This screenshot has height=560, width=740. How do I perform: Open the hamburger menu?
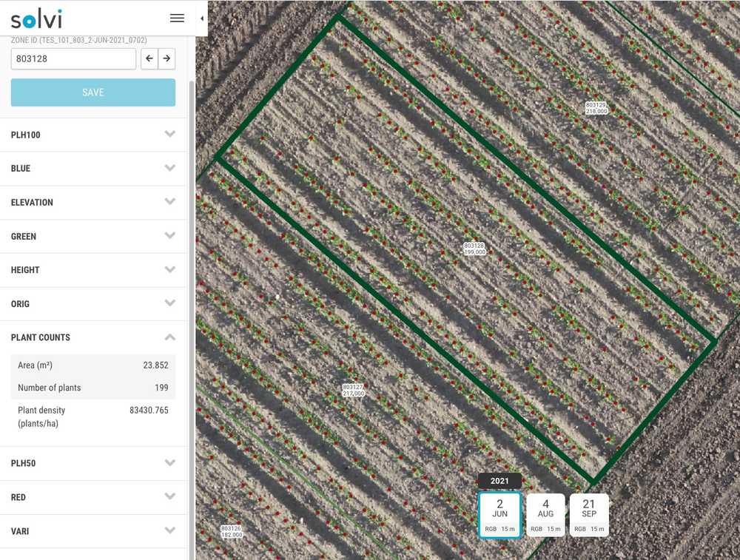click(177, 18)
